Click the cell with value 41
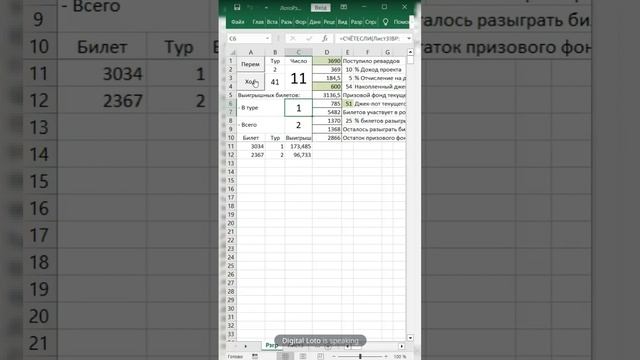This screenshot has height=360, width=640. click(275, 82)
